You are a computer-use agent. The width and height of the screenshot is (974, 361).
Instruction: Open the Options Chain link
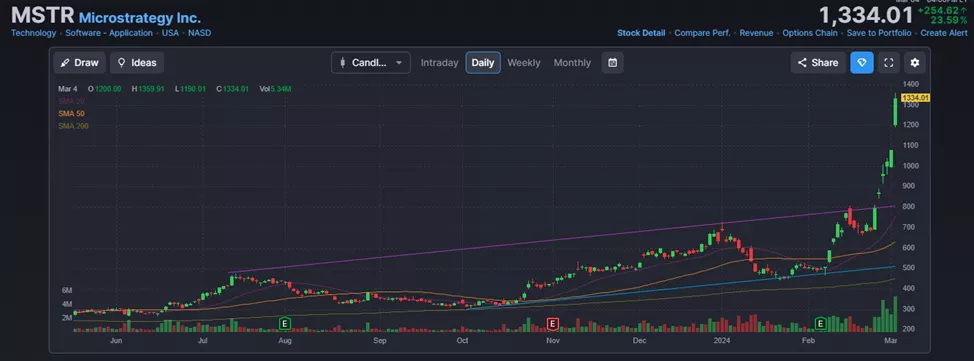coord(809,33)
